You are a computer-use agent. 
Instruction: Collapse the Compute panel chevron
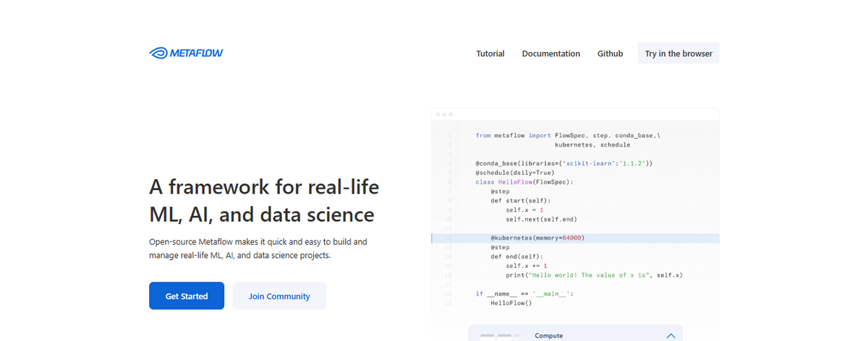671,336
